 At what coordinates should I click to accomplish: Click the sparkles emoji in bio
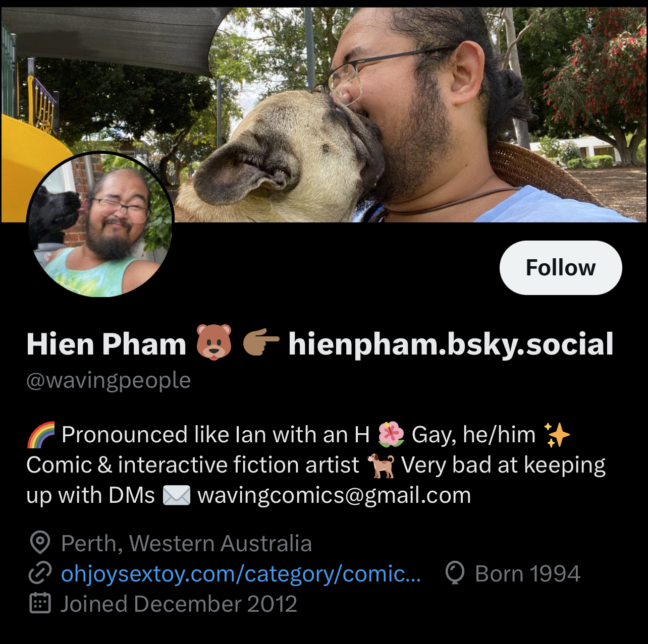(x=557, y=435)
